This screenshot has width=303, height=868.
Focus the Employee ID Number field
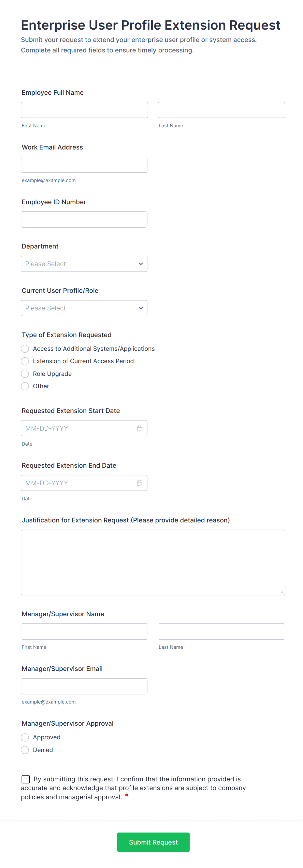[x=84, y=219]
